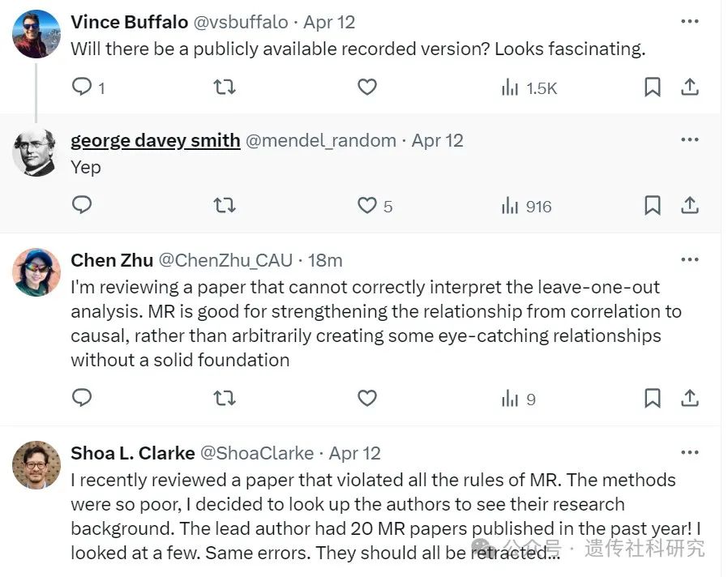Open more options on Shoa L. Clarke's tweet
This screenshot has height=577, width=728.
(x=690, y=452)
